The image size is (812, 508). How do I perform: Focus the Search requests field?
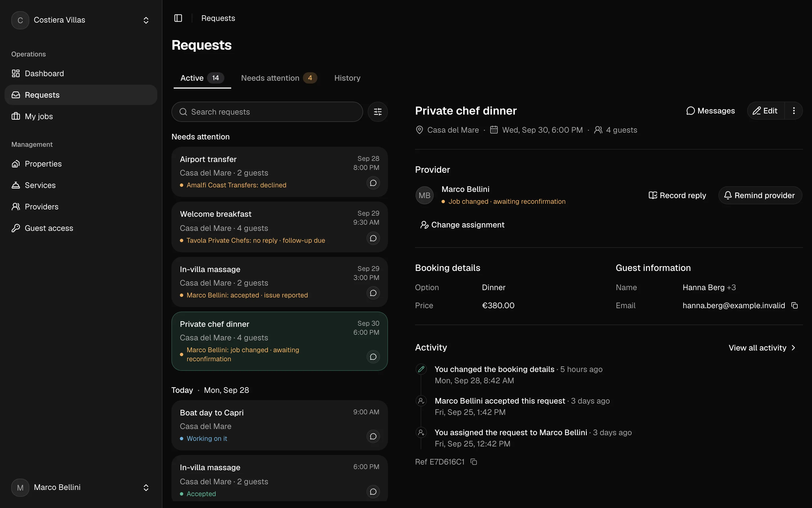click(267, 112)
